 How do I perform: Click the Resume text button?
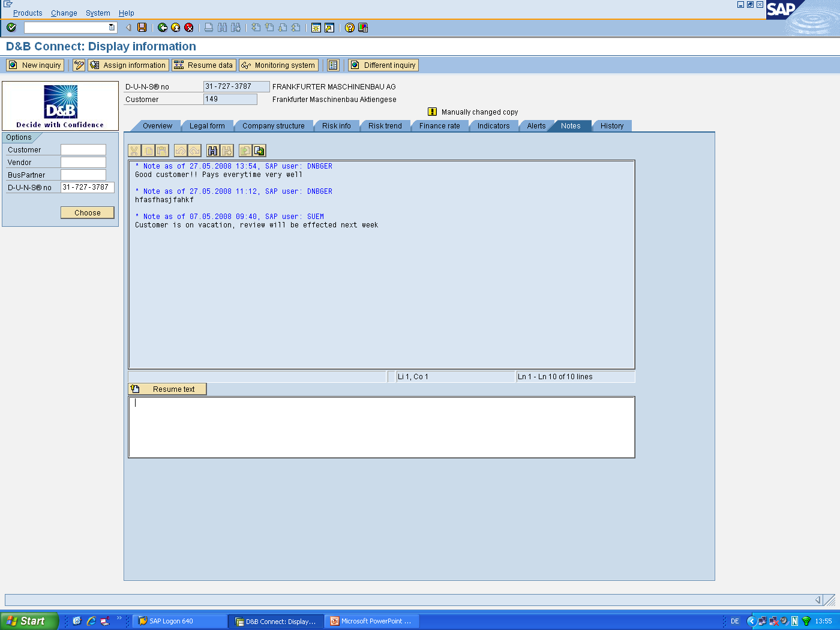pyautogui.click(x=167, y=389)
